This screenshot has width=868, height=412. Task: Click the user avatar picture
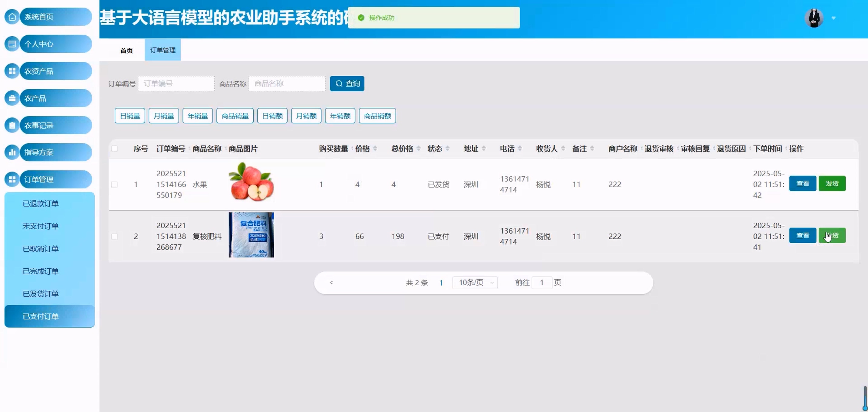pos(814,18)
